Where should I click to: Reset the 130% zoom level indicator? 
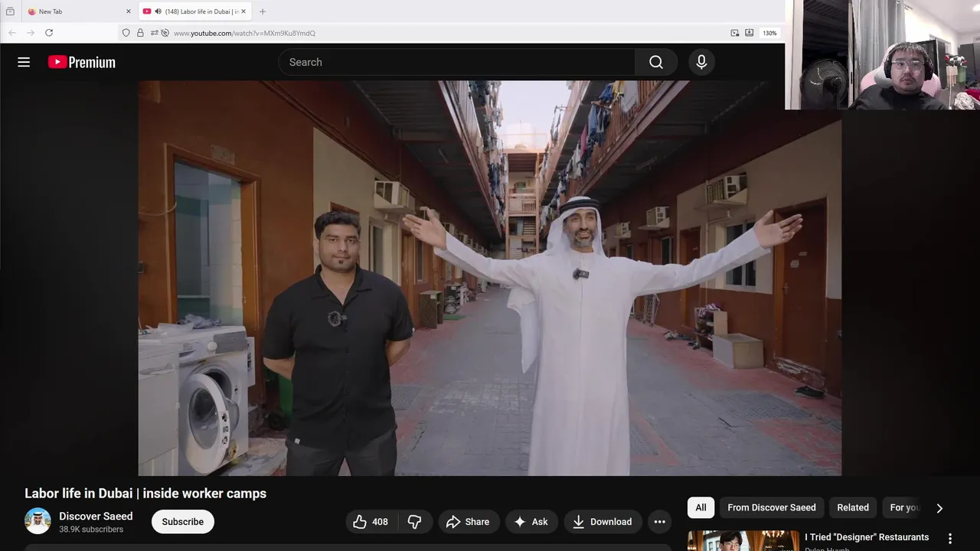(769, 33)
